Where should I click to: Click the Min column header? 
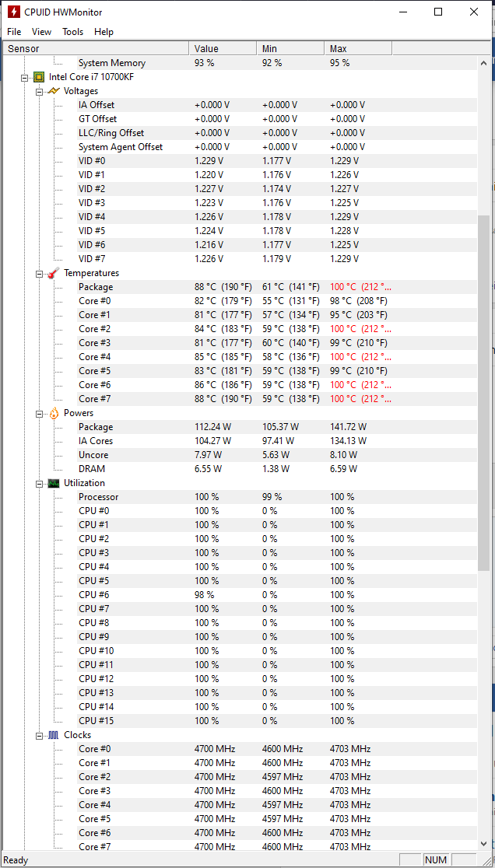click(x=290, y=49)
